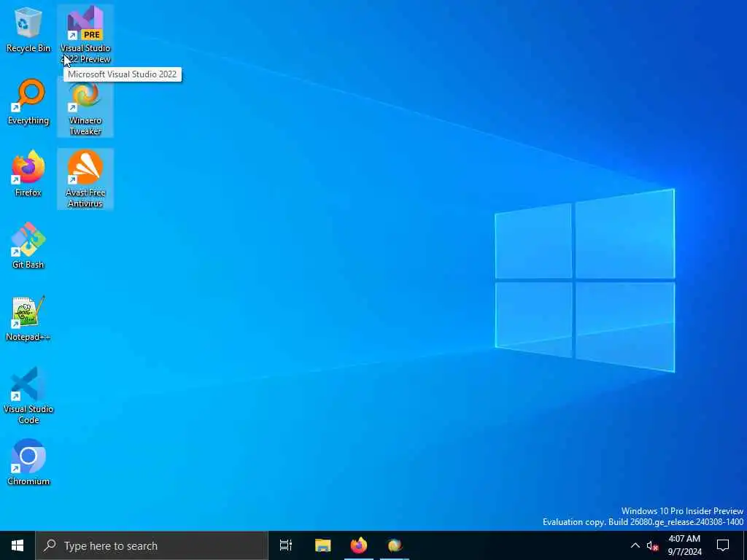Select Visual Studio 2022 Preview shortcut

(85, 34)
